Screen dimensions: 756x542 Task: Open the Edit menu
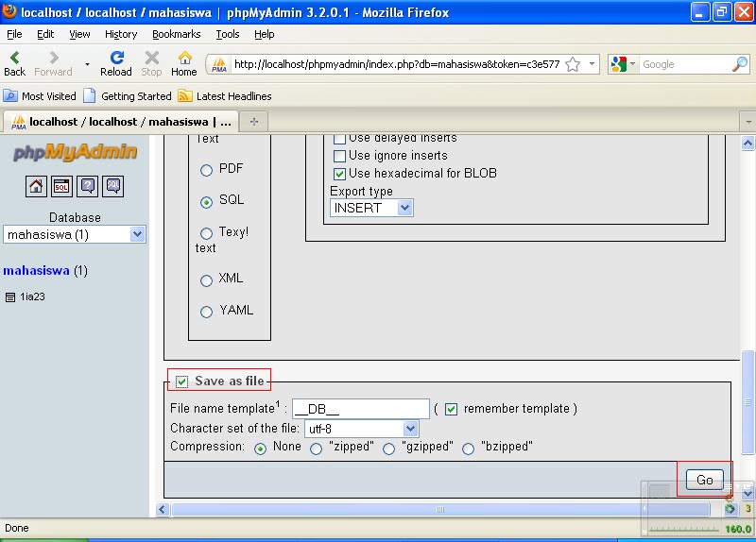[x=45, y=34]
